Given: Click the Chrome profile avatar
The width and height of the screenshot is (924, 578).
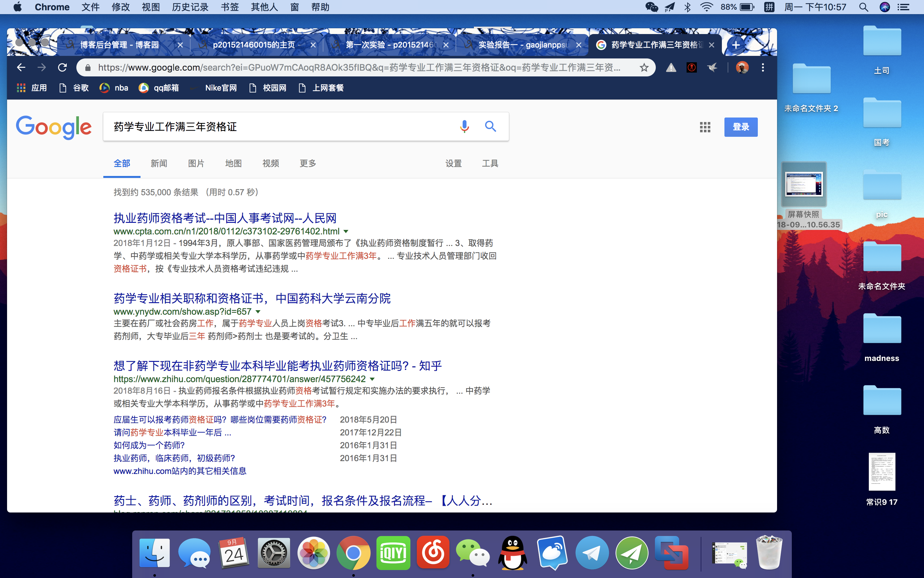Looking at the screenshot, I should tap(742, 68).
